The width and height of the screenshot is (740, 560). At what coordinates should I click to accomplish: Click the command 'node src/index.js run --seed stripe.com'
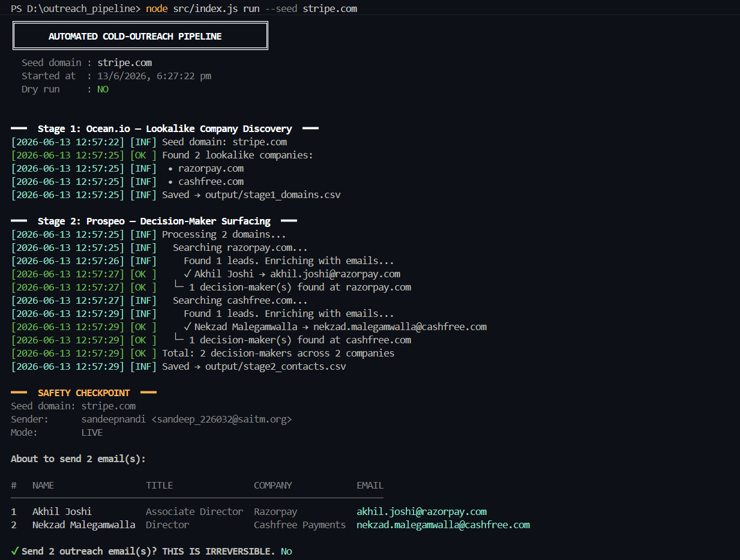[251, 8]
